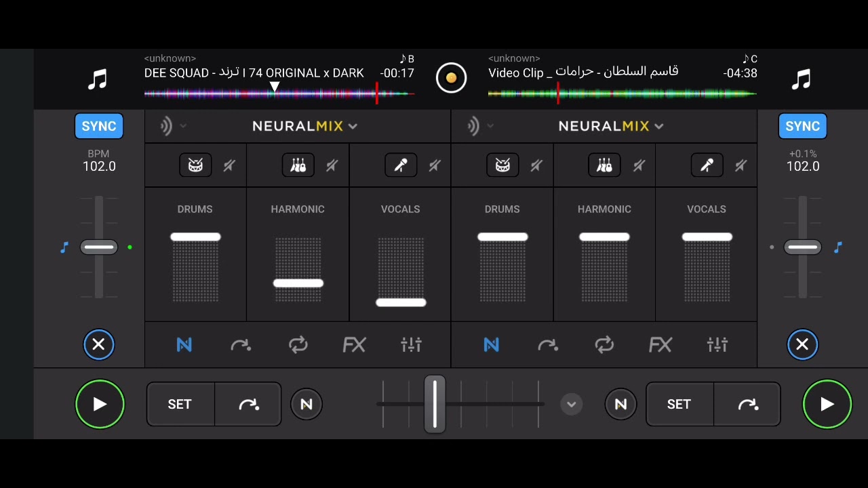Solo vocals microphone on left deck
The image size is (868, 488).
tap(401, 165)
